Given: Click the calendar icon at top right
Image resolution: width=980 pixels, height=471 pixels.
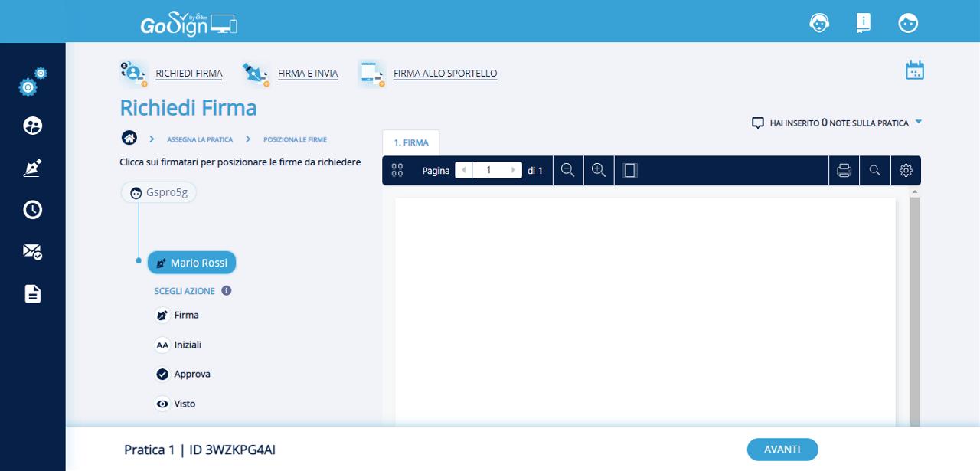Looking at the screenshot, I should (914, 70).
